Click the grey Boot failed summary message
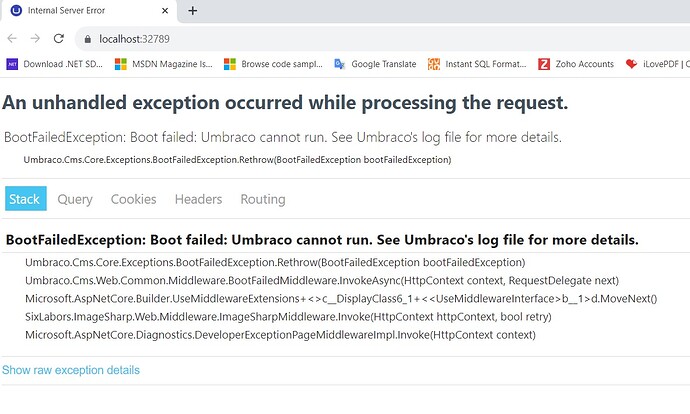690x414 pixels. coord(283,137)
